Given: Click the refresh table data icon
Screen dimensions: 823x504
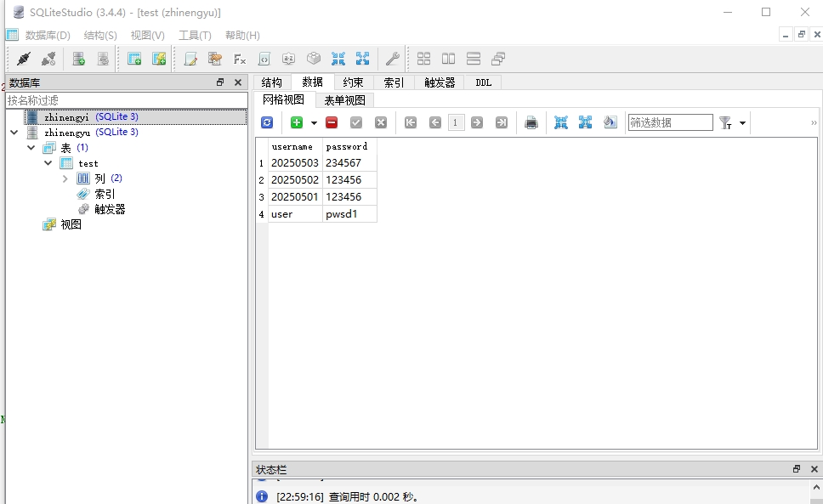Looking at the screenshot, I should (x=267, y=122).
